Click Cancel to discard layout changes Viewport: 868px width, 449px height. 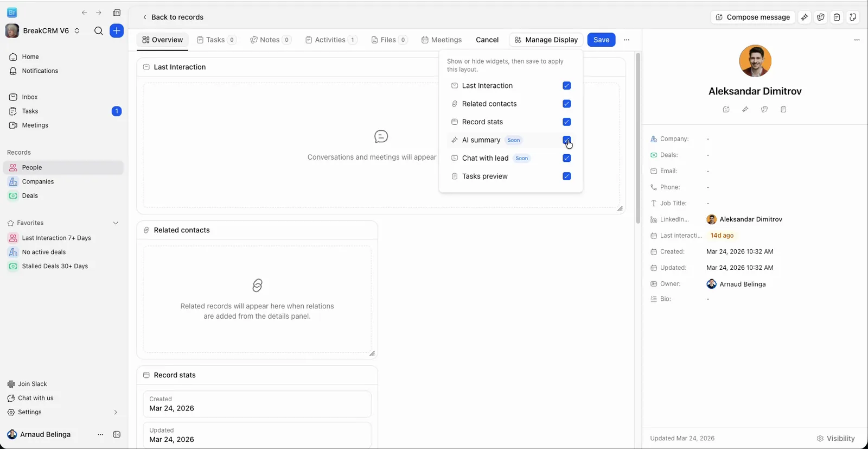(x=487, y=40)
